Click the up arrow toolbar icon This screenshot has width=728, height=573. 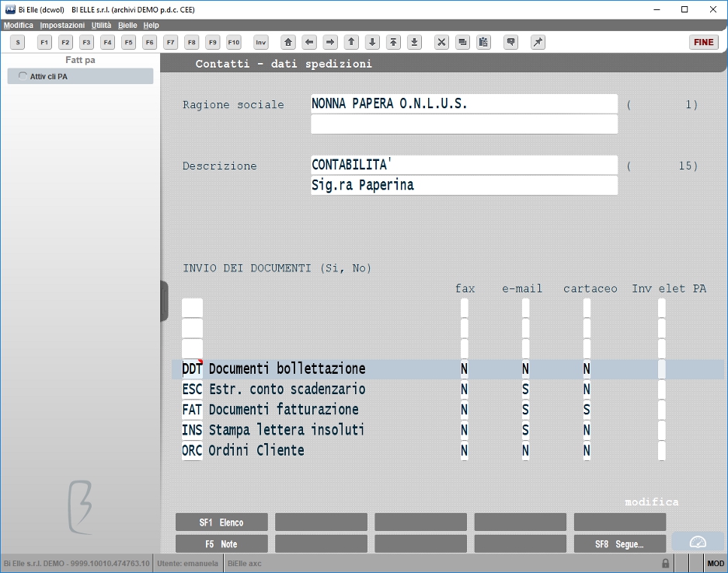(x=351, y=42)
